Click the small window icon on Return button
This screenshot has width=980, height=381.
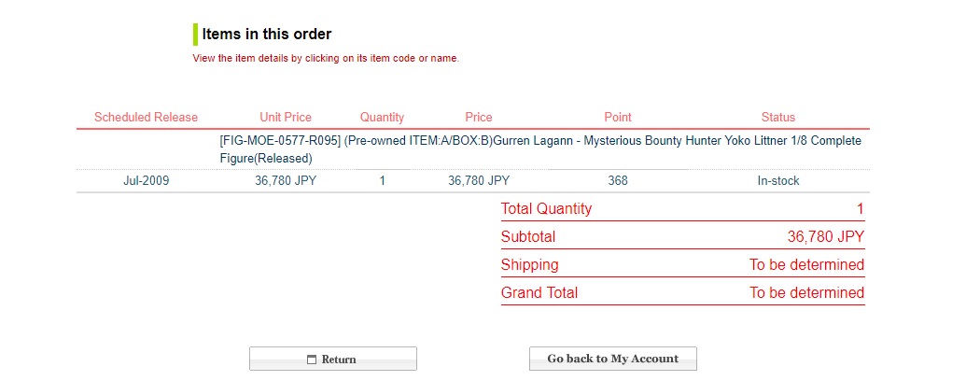[313, 360]
